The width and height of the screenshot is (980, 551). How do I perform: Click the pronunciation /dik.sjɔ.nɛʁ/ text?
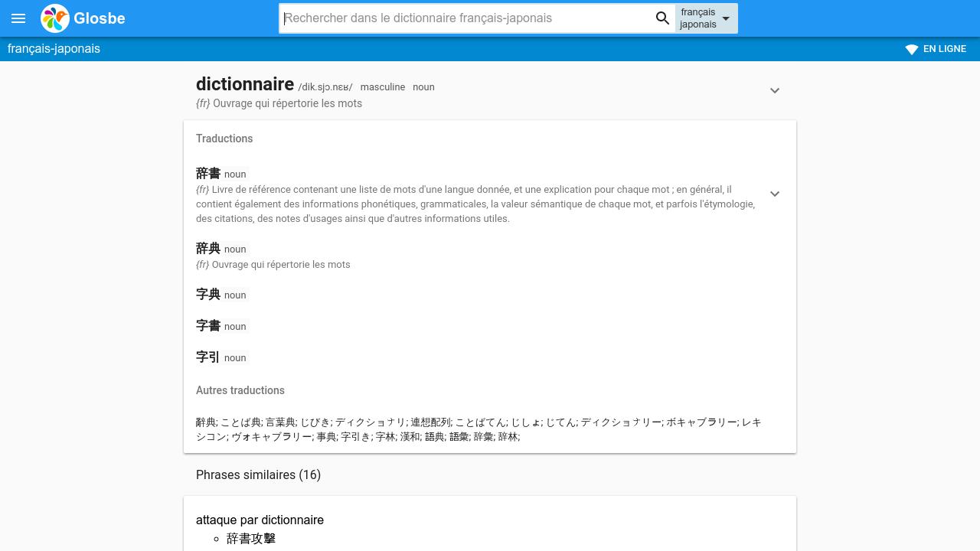(x=325, y=87)
